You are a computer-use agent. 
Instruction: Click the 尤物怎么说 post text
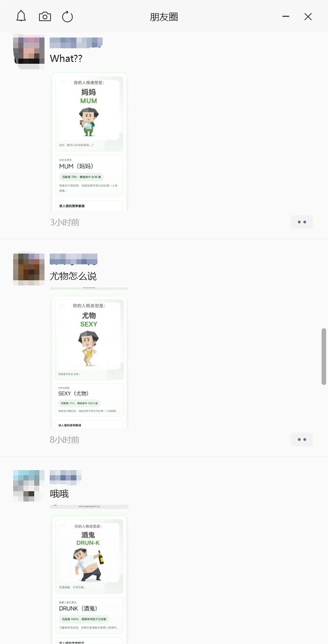73,276
